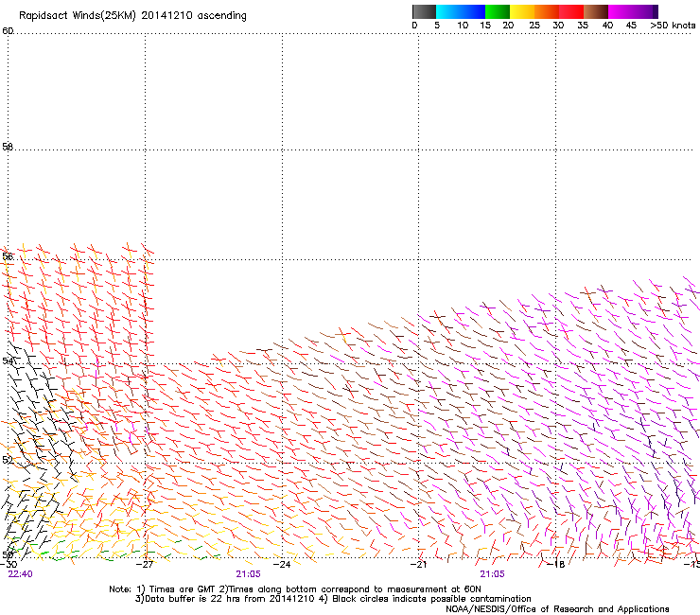This screenshot has width=700, height=615.
Task: Click the '-27' longitude axis label
Action: click(145, 564)
